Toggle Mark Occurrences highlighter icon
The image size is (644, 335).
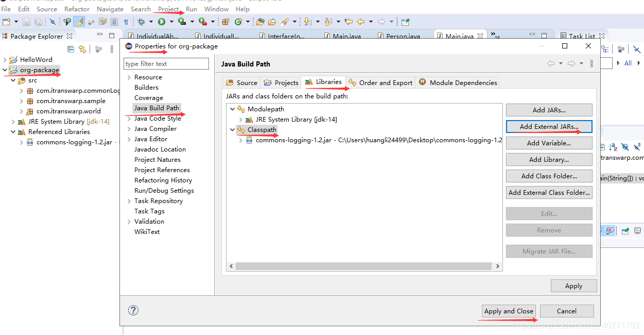point(79,22)
